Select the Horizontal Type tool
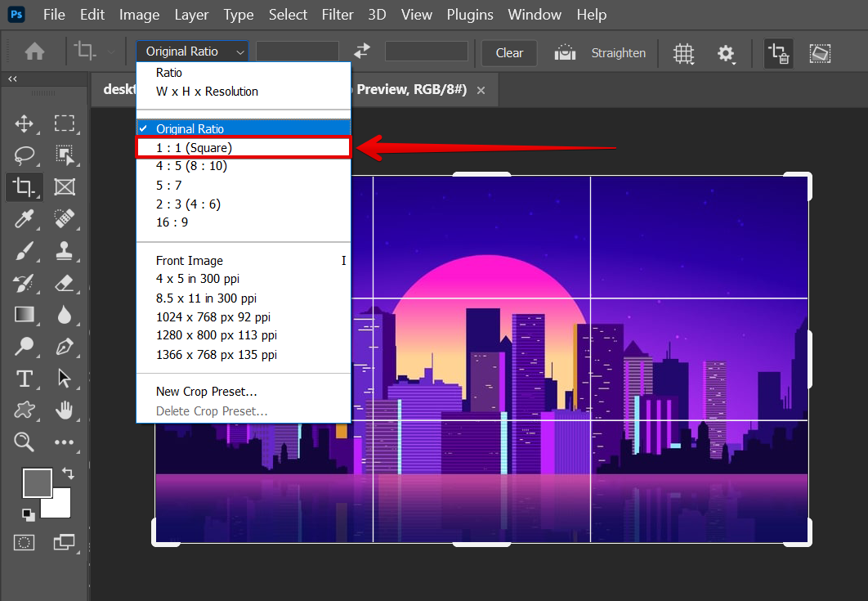The width and height of the screenshot is (868, 601). (25, 379)
